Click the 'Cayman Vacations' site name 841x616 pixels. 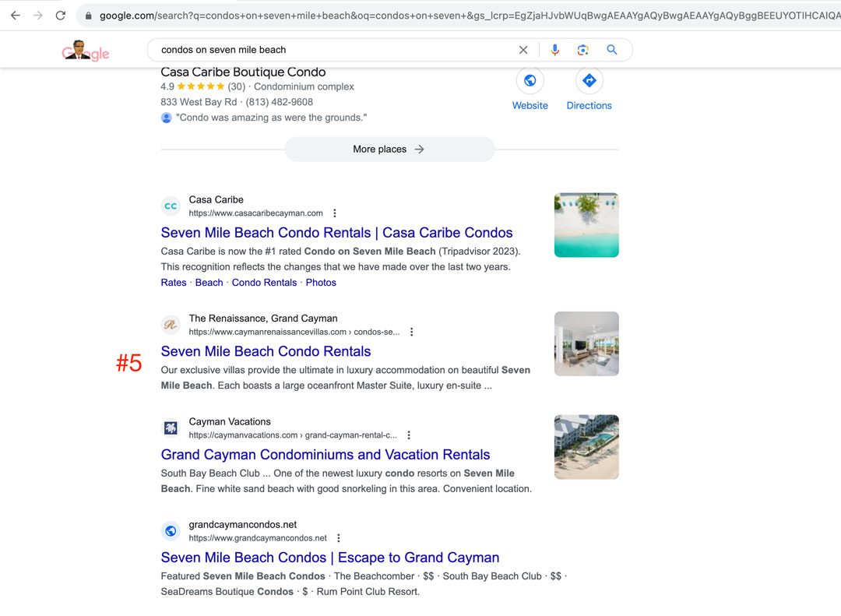(x=230, y=421)
